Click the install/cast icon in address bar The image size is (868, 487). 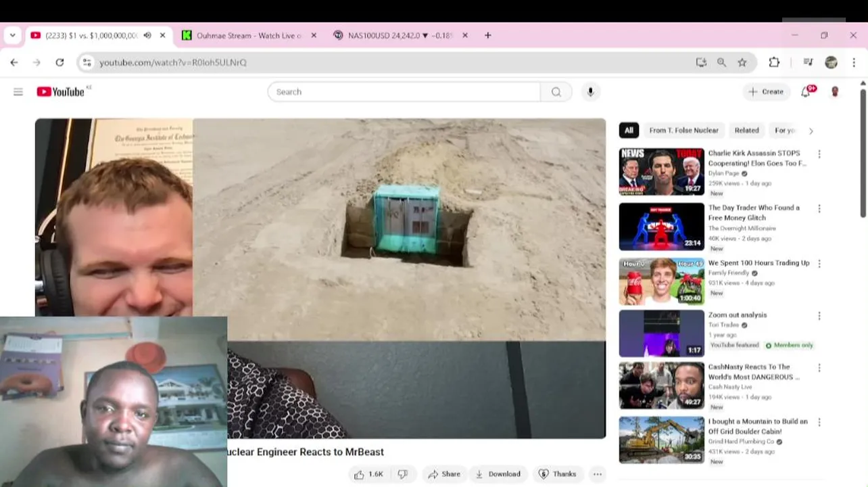pos(701,62)
